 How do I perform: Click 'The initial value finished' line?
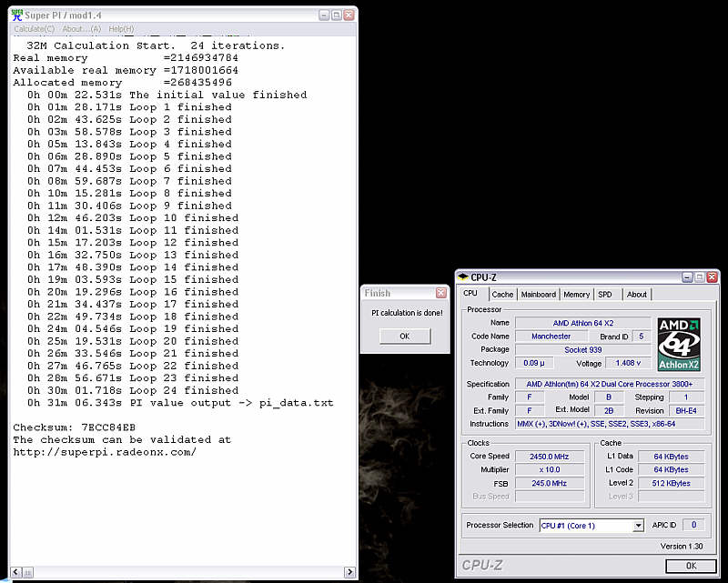point(167,95)
